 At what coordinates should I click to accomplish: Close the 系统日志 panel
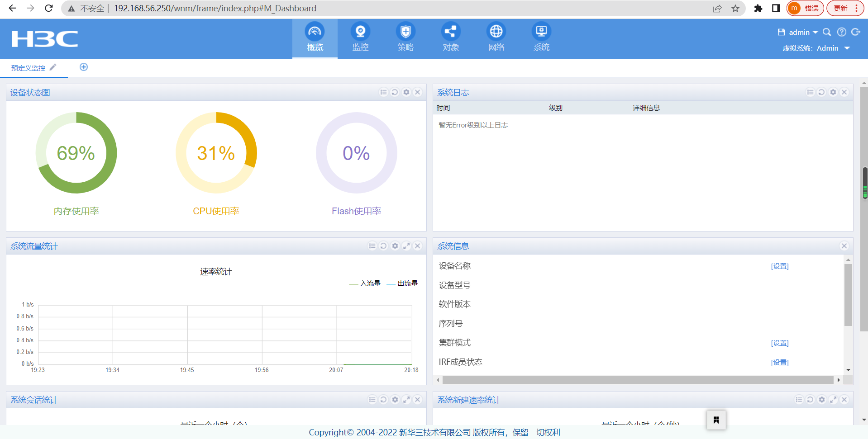844,92
